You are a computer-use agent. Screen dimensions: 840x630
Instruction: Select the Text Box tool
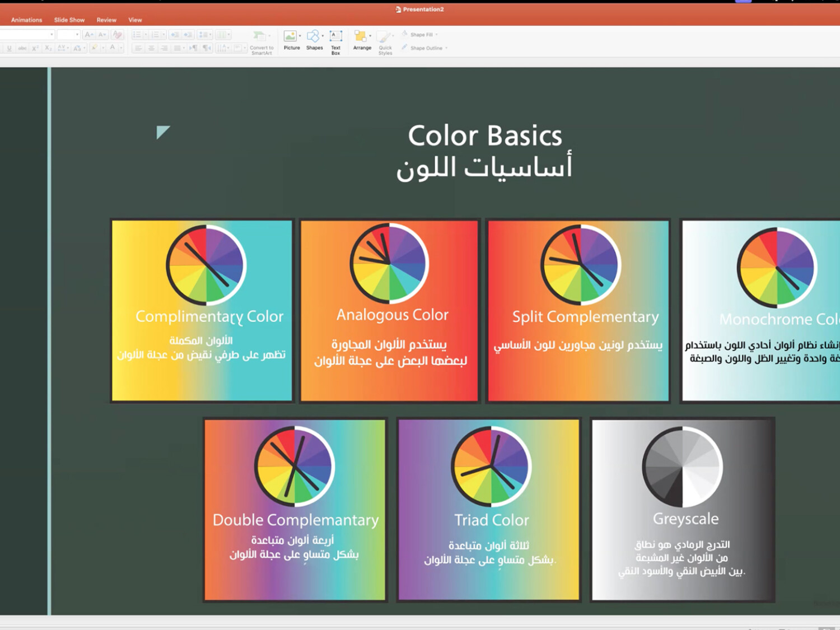click(x=335, y=41)
